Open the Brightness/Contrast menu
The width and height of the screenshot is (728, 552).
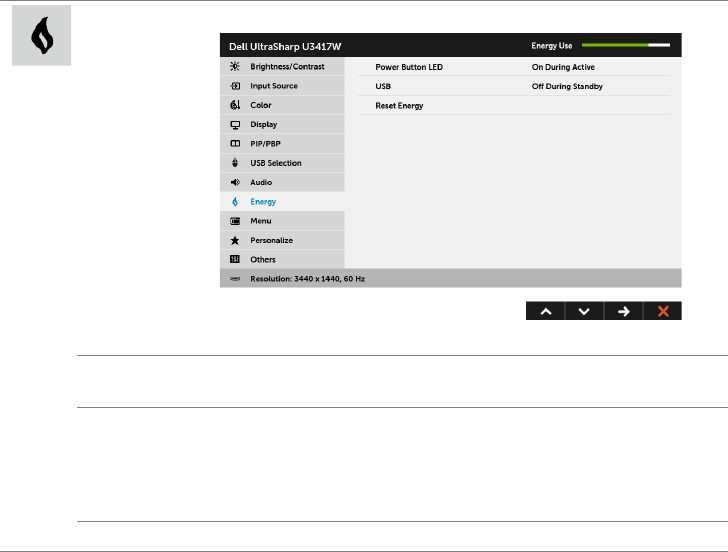pos(282,66)
